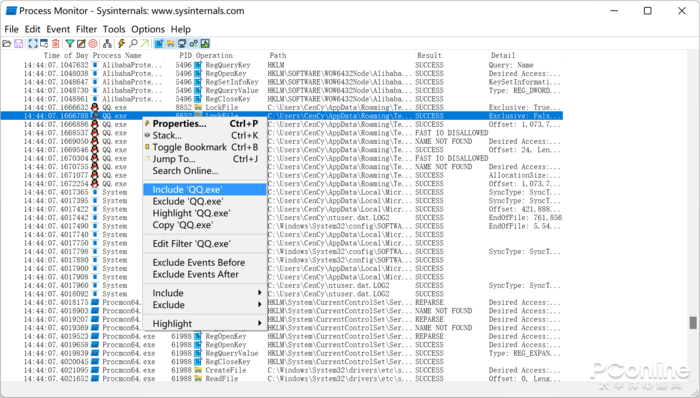Screen dimensions: 700x398
Task: Open a saved log with the folder icon
Action: [7, 43]
